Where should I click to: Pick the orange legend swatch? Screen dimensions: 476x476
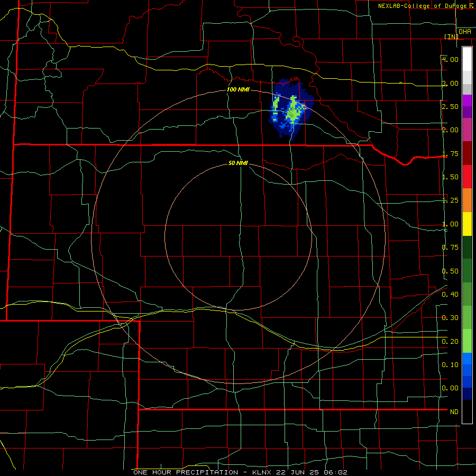pyautogui.click(x=467, y=200)
